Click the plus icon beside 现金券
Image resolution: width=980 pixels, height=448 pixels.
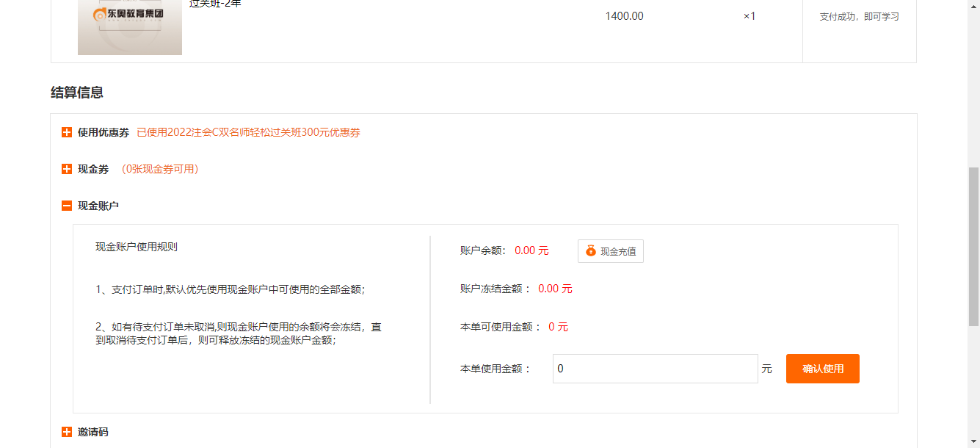tap(67, 170)
